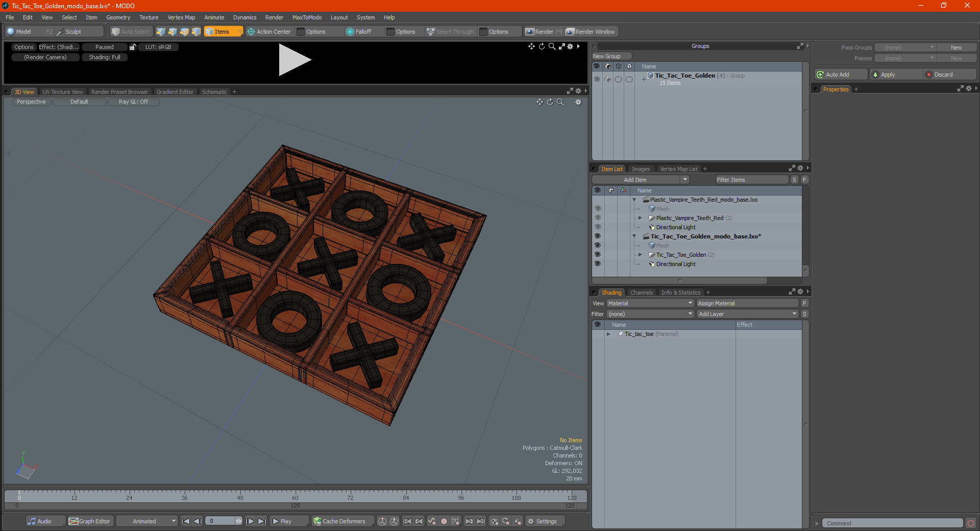980x531 pixels.
Task: Toggle visibility of Tic_Tac_Toe_Golden_modo_base.lxo scene
Action: click(597, 236)
